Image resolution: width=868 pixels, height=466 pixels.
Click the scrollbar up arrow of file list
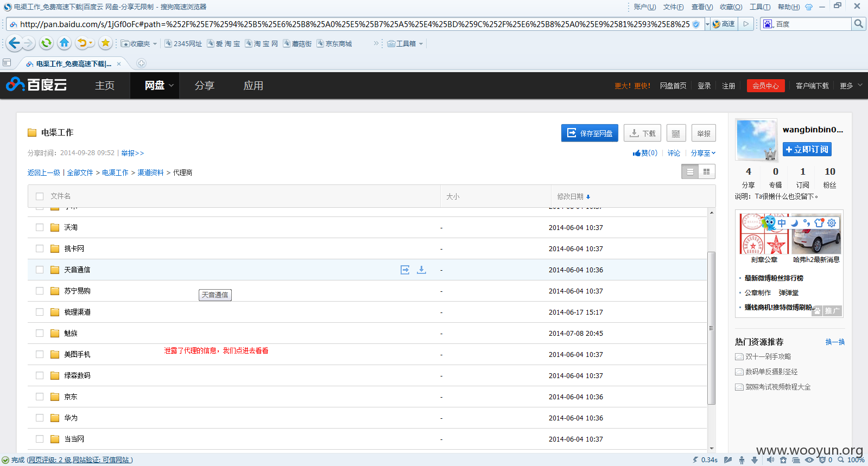point(711,212)
